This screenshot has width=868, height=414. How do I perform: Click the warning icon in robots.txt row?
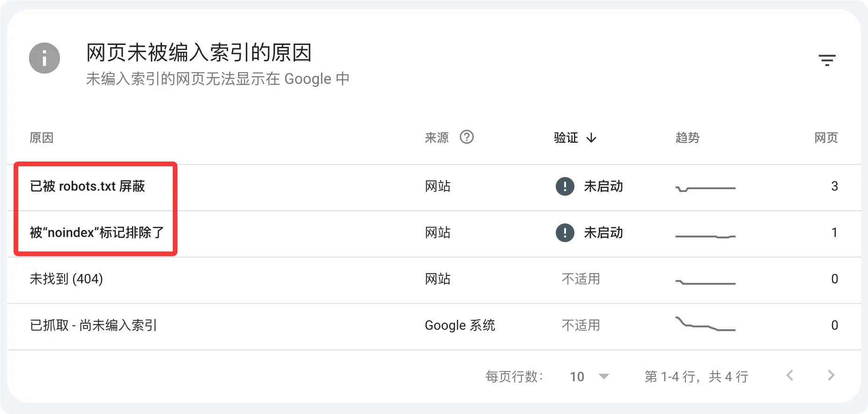(565, 186)
